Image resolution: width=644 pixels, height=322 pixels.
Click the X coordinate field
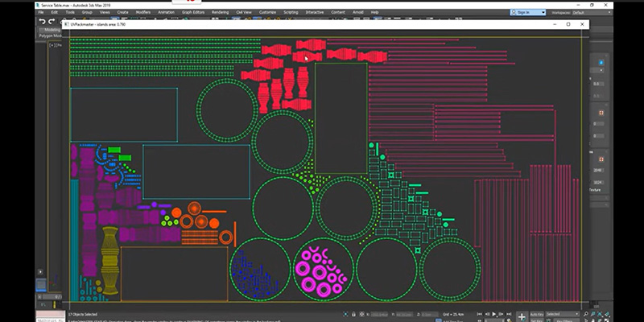tap(379, 315)
